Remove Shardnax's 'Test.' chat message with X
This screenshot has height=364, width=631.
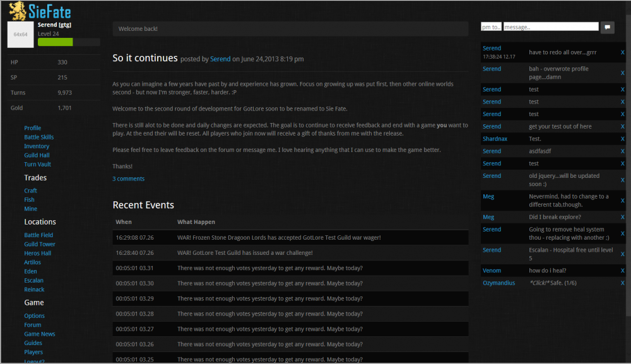click(622, 139)
